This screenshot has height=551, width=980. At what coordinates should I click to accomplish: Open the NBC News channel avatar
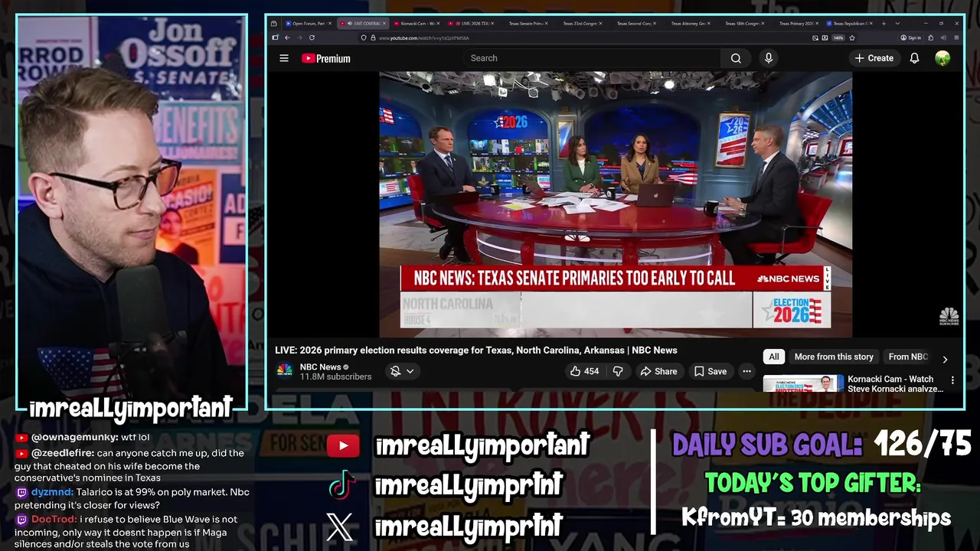[x=284, y=371]
